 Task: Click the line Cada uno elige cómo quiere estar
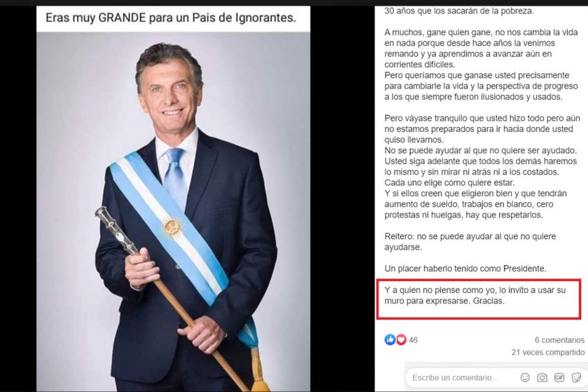coord(449,182)
